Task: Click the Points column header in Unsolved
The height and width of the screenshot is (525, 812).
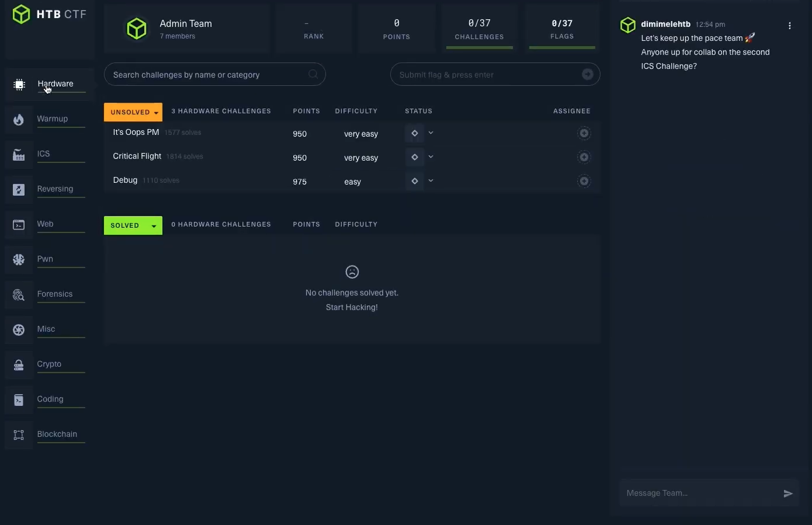Action: tap(307, 111)
